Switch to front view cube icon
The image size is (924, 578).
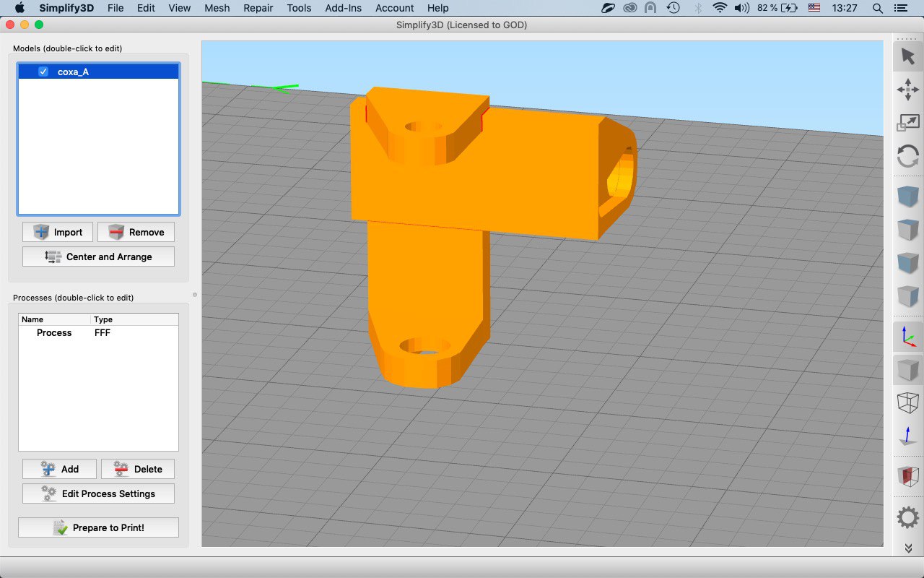907,263
